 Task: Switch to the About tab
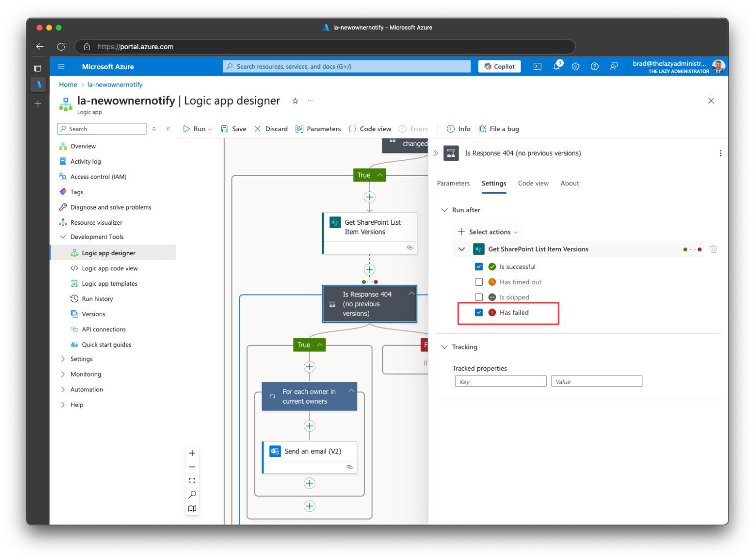[570, 183]
